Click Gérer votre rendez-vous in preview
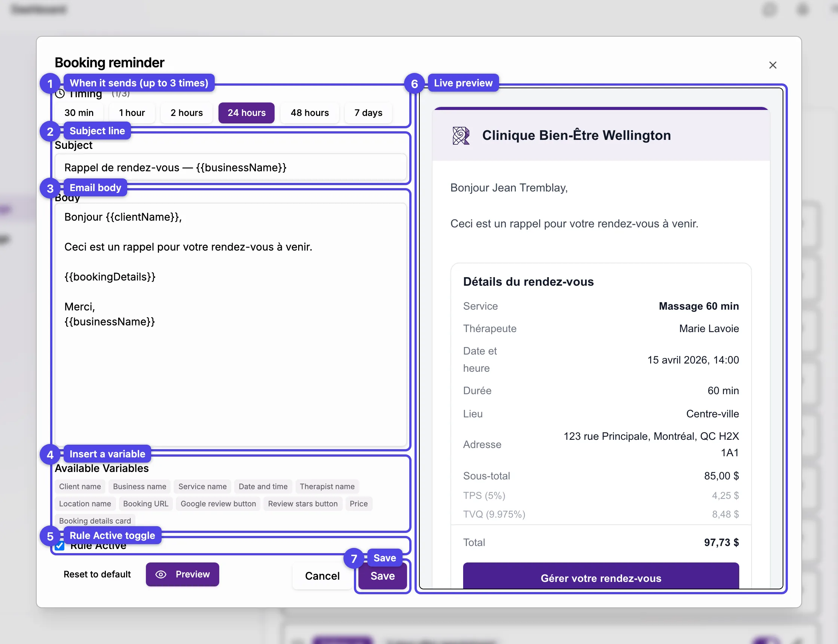 [601, 576]
